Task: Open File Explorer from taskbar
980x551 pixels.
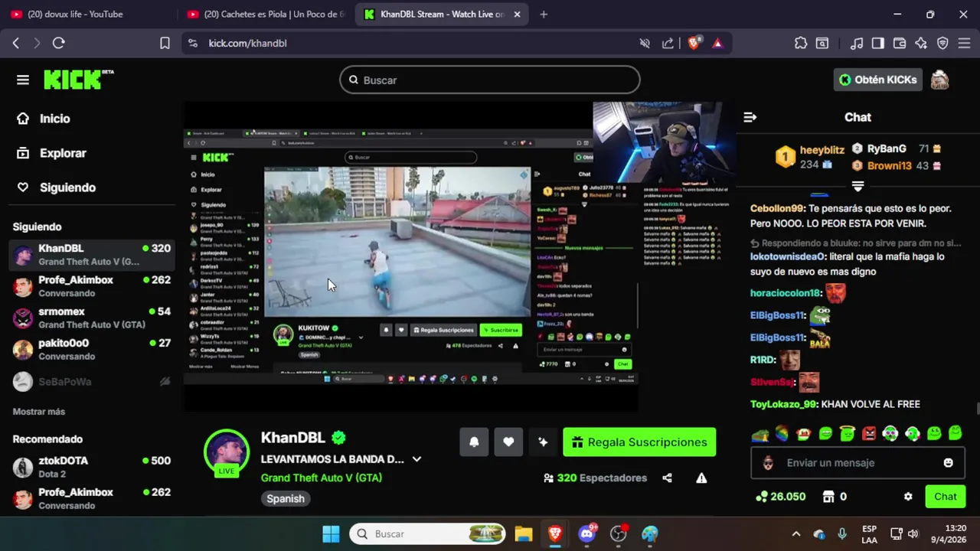Action: coord(524,534)
